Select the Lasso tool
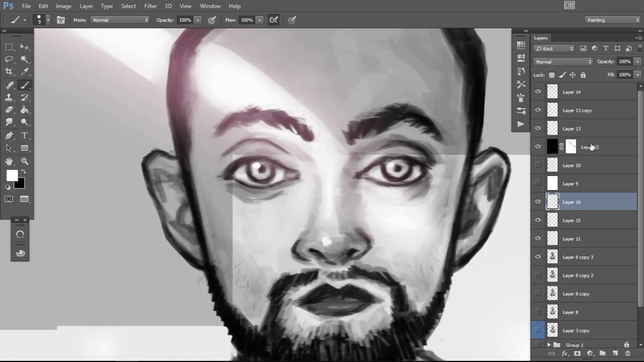 point(9,59)
